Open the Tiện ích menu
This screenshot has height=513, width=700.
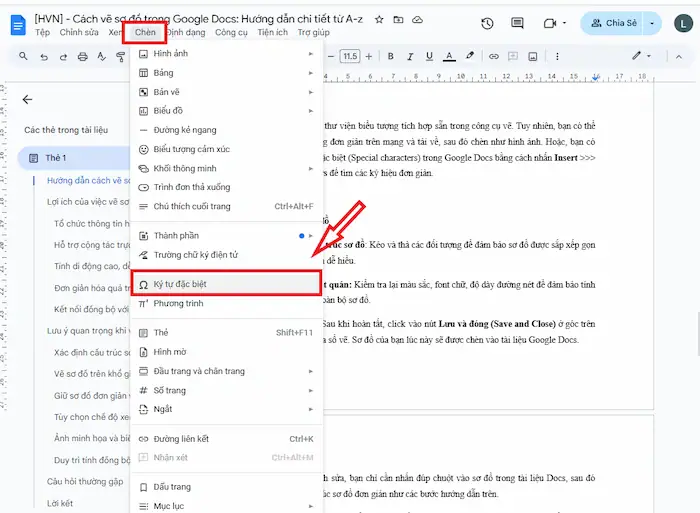[272, 33]
